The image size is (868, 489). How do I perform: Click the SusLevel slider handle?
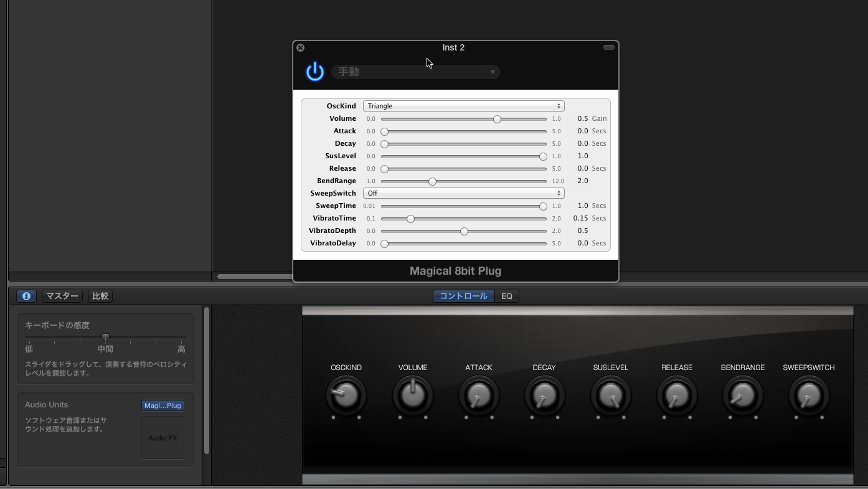pos(543,156)
